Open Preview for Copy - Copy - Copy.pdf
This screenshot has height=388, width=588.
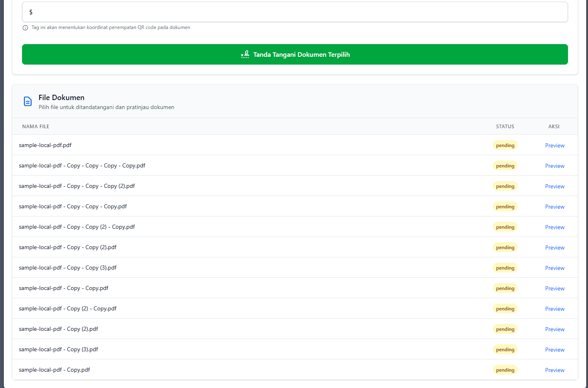(555, 207)
